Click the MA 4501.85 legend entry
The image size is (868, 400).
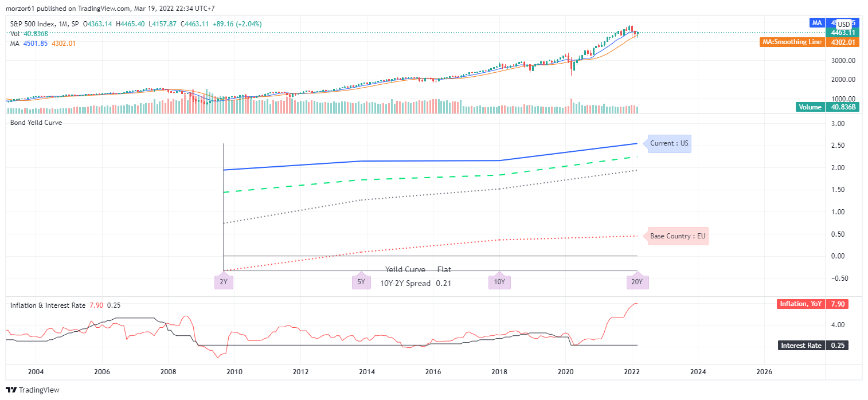click(x=29, y=43)
